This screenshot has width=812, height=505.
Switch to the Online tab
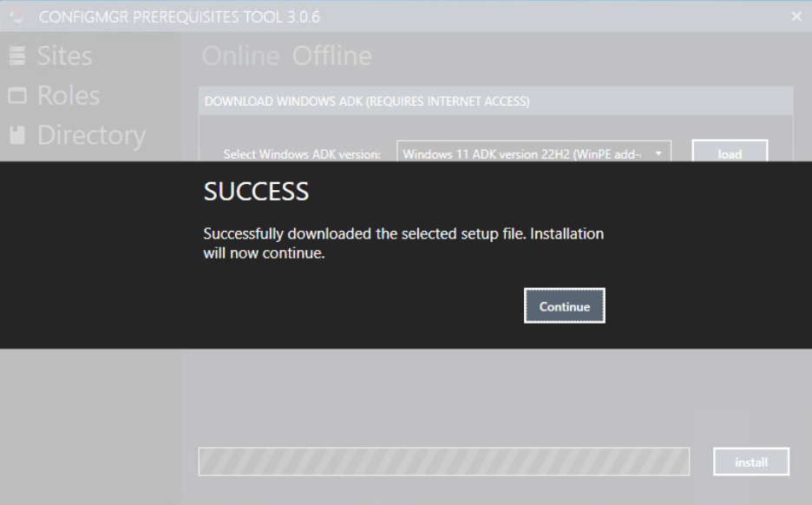240,55
